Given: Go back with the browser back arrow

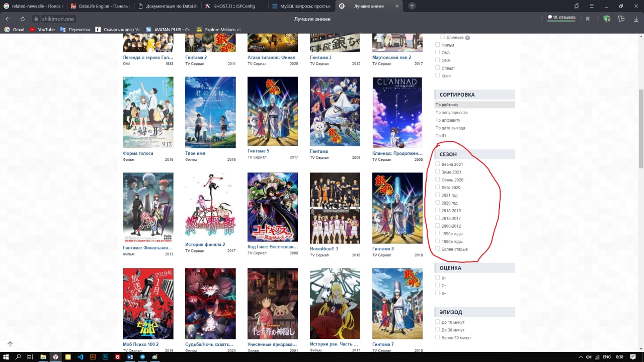Looking at the screenshot, I should (8, 19).
